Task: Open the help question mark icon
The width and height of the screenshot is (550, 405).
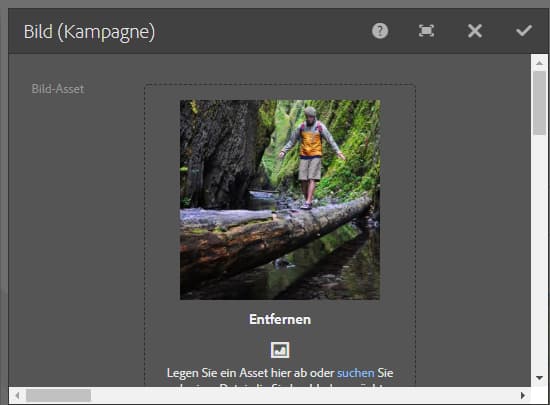Action: point(380,31)
